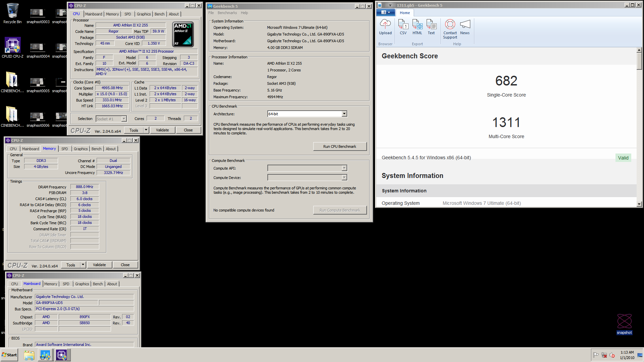The image size is (644, 362).
Task: Click Run Compute Benchmark button
Action: (340, 210)
